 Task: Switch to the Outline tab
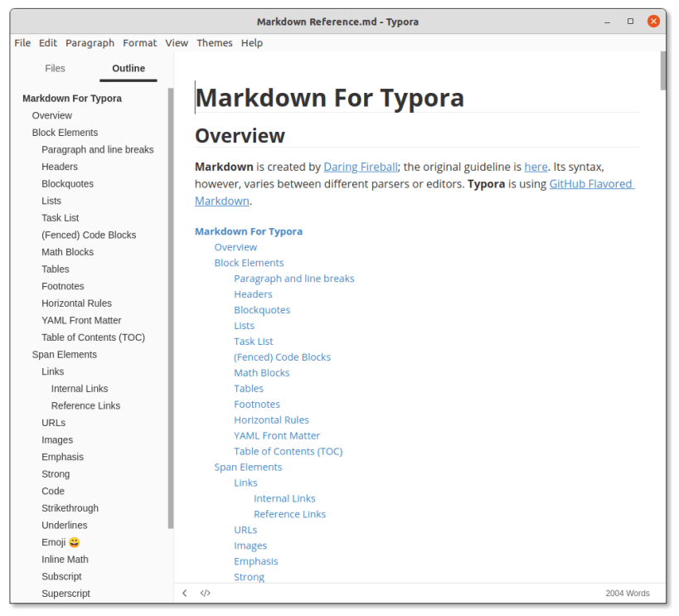(x=129, y=69)
